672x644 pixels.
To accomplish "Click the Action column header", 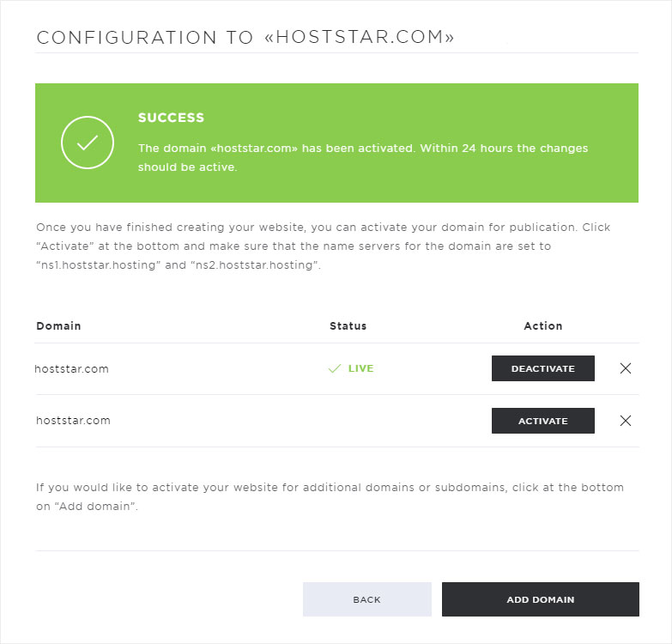I will click(x=543, y=325).
